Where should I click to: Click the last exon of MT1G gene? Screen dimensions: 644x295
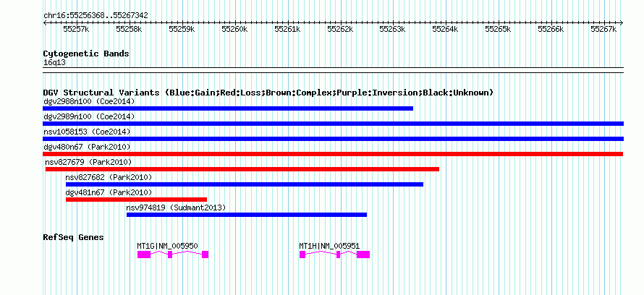click(206, 255)
